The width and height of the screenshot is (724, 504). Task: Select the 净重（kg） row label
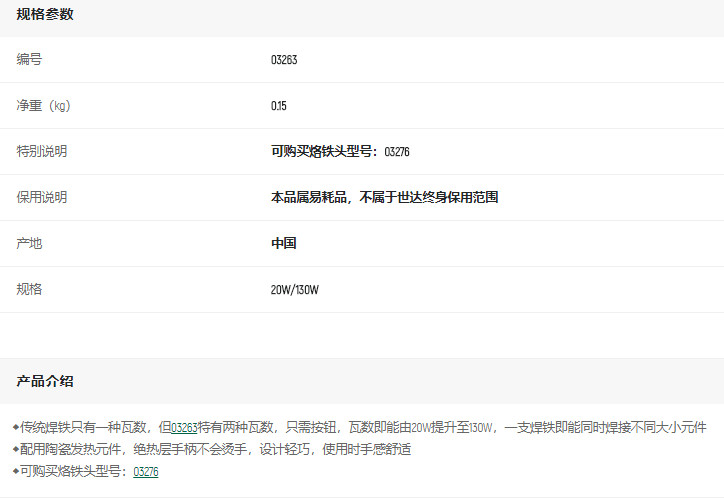43,106
